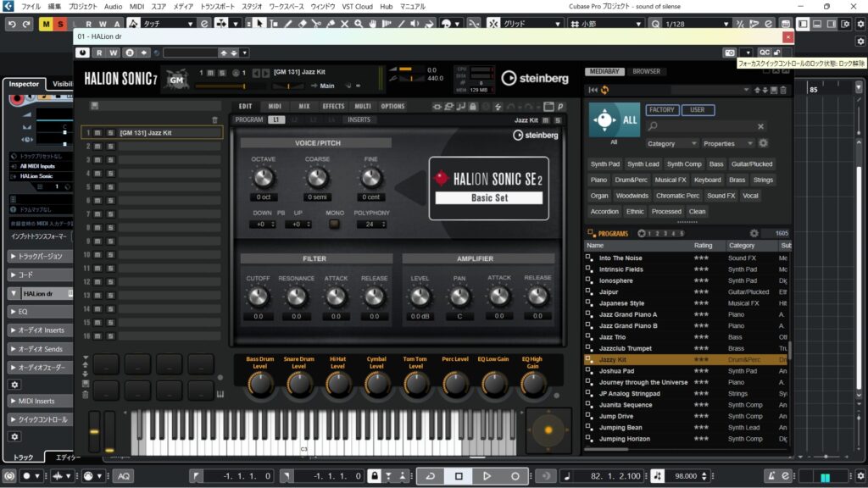Toggle the red global Solo S button

(x=60, y=24)
